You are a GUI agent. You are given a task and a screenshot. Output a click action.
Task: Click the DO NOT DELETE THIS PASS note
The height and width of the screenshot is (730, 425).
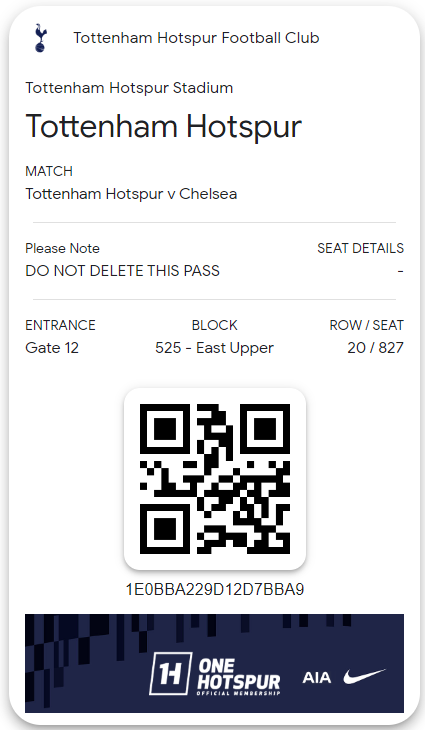[122, 270]
